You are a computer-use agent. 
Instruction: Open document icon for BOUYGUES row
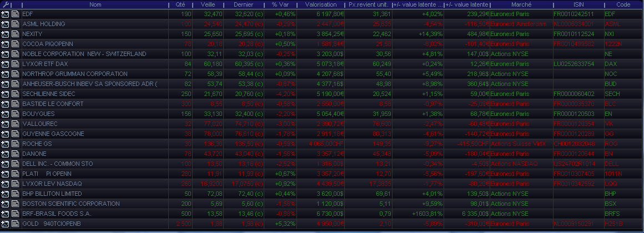click(x=16, y=114)
